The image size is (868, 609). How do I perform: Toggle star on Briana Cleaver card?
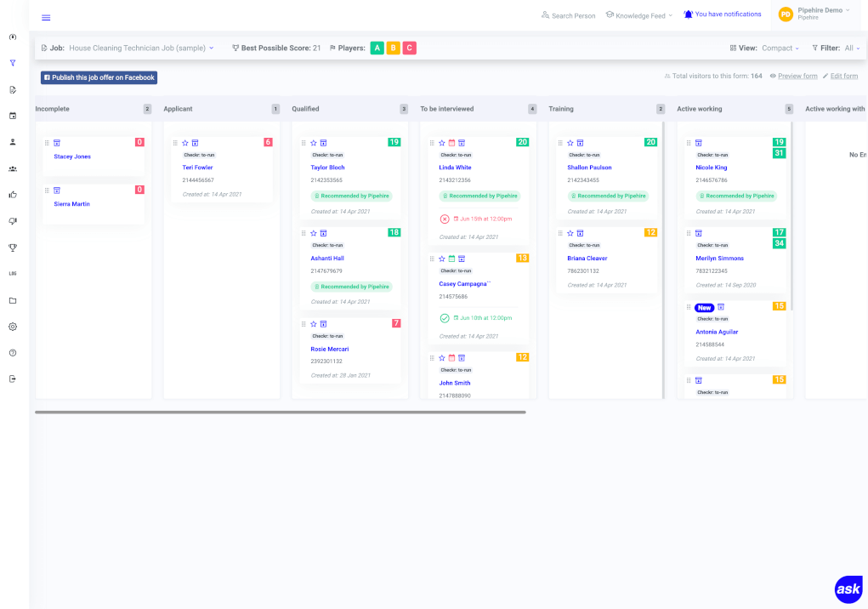coord(570,233)
